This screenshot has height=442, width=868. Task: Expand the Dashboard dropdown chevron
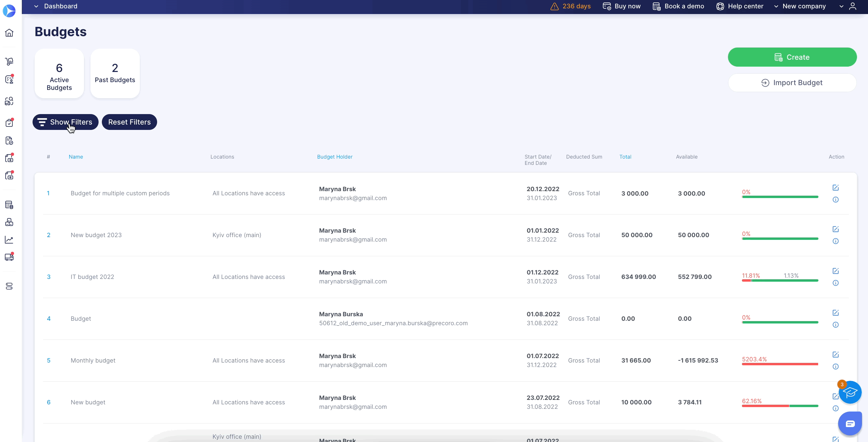(x=36, y=6)
